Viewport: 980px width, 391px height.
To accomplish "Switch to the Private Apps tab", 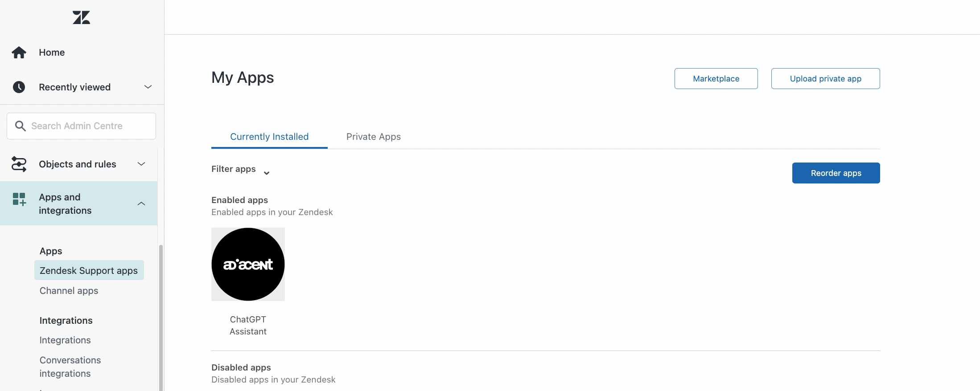I will [373, 137].
